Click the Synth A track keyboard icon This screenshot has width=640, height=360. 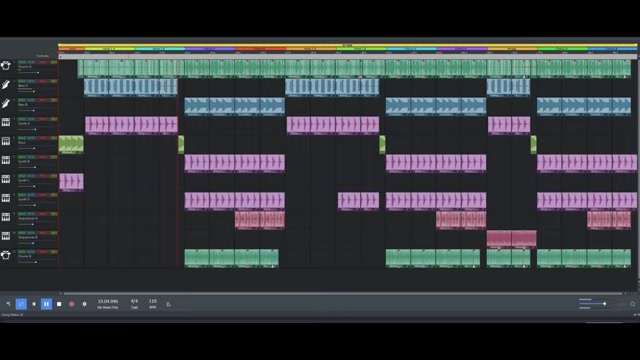tap(6, 122)
